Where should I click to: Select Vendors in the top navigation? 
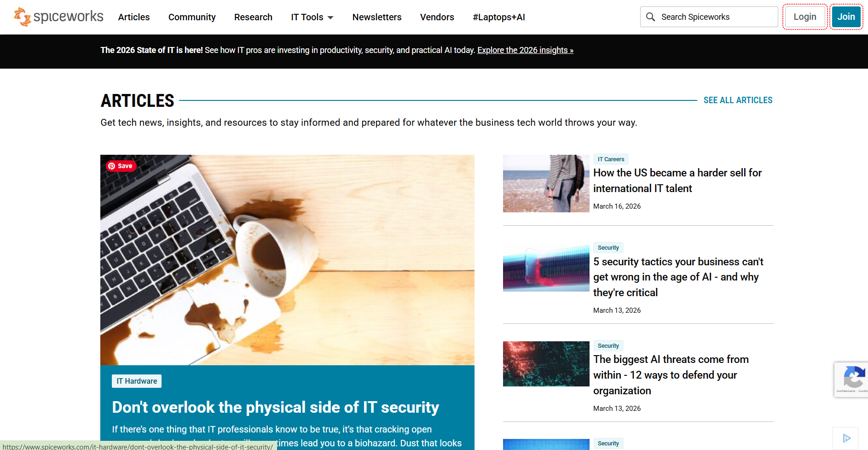point(437,17)
